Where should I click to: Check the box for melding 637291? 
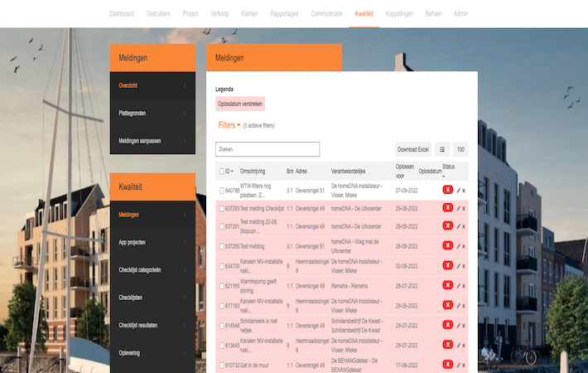222,226
